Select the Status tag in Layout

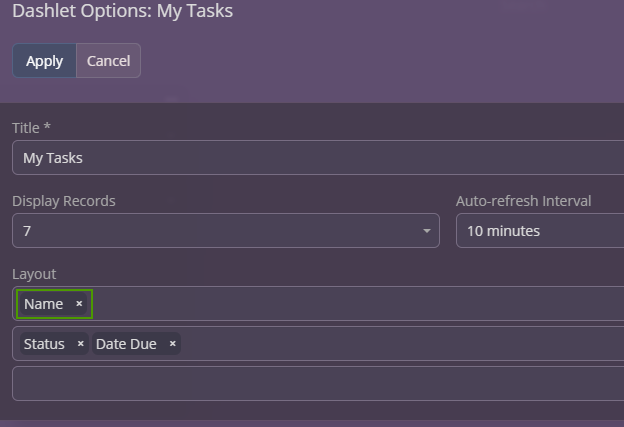[44, 344]
